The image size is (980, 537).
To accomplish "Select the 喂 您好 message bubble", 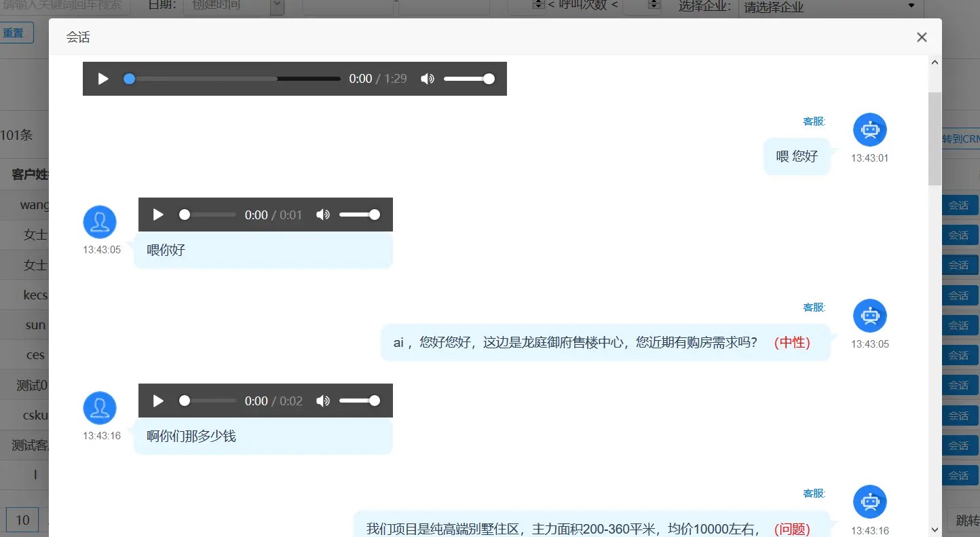I will click(797, 156).
